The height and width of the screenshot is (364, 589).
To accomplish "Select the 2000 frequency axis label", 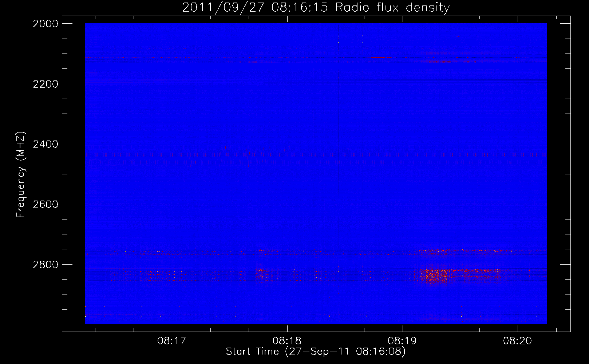I will pyautogui.click(x=46, y=24).
